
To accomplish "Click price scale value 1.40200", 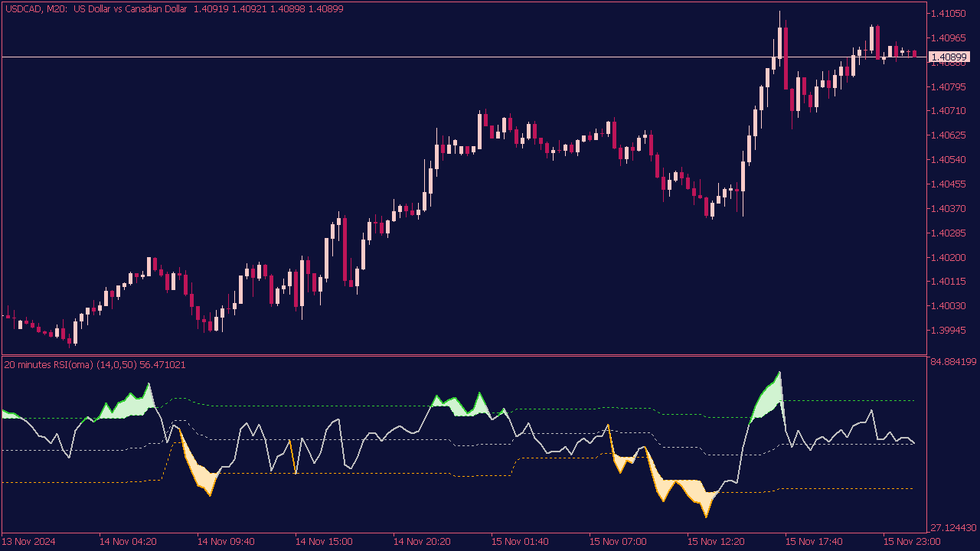I will point(947,257).
